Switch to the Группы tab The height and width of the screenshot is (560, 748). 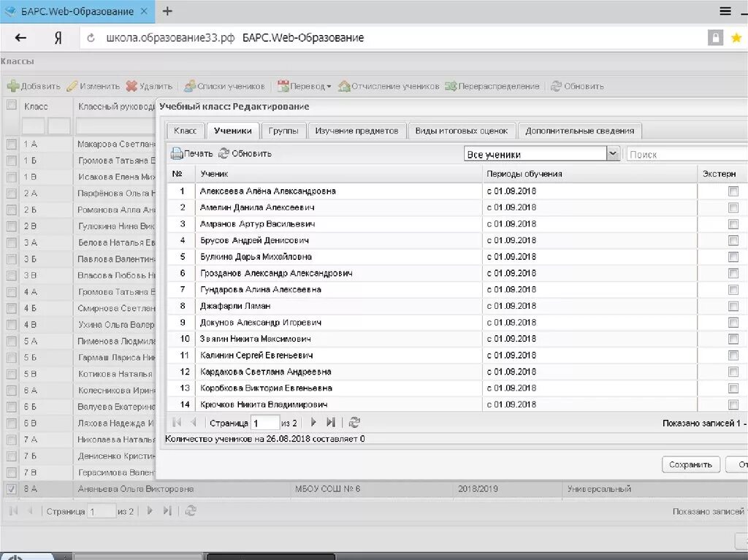283,131
